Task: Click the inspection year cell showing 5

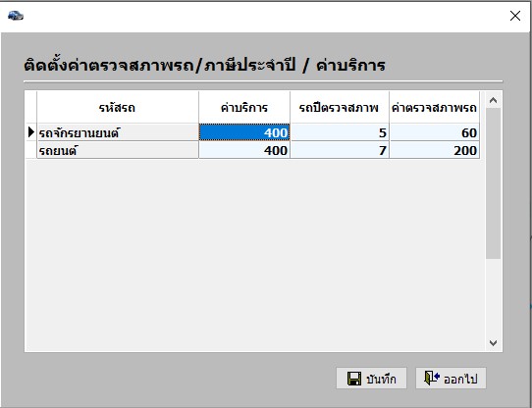Action: tap(340, 132)
